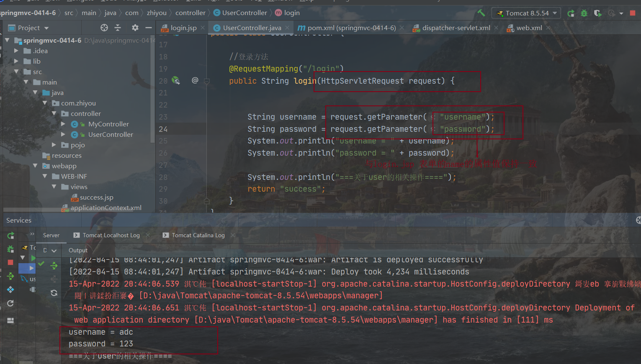Click the controller breadcrumb

(x=190, y=13)
